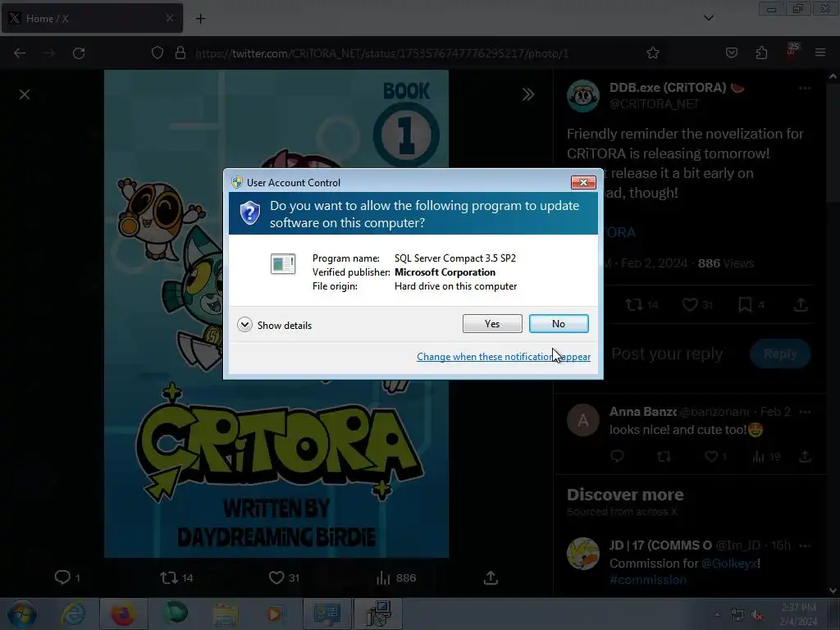Image resolution: width=840 pixels, height=630 pixels.
Task: Open Anna Banzo's profile avatar
Action: 583,420
